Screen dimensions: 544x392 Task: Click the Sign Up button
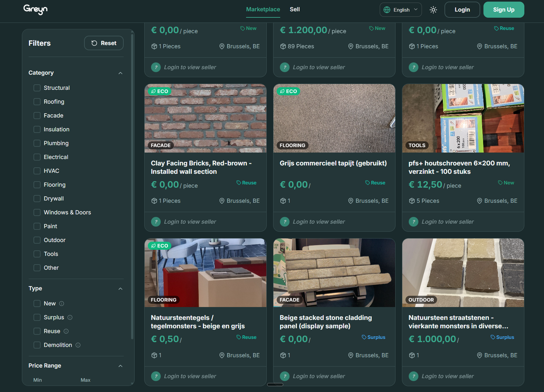504,10
